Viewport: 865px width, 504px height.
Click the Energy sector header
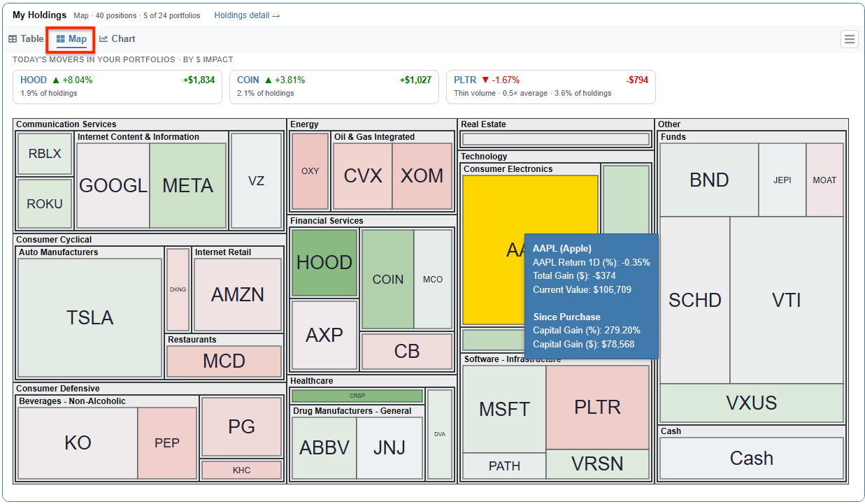point(304,124)
